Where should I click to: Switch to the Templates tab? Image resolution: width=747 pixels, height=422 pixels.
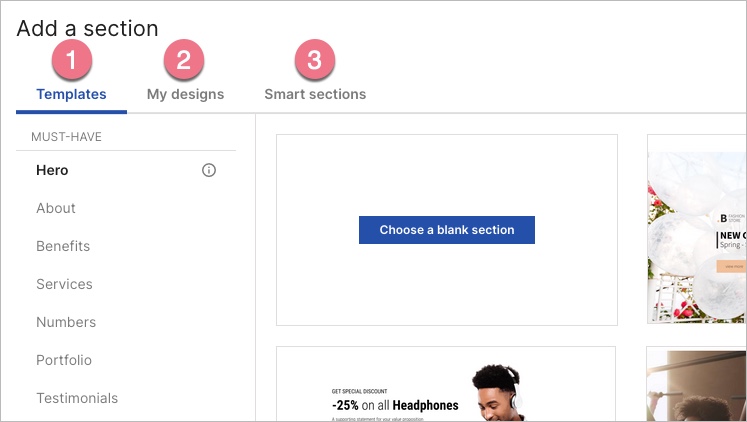(x=71, y=95)
